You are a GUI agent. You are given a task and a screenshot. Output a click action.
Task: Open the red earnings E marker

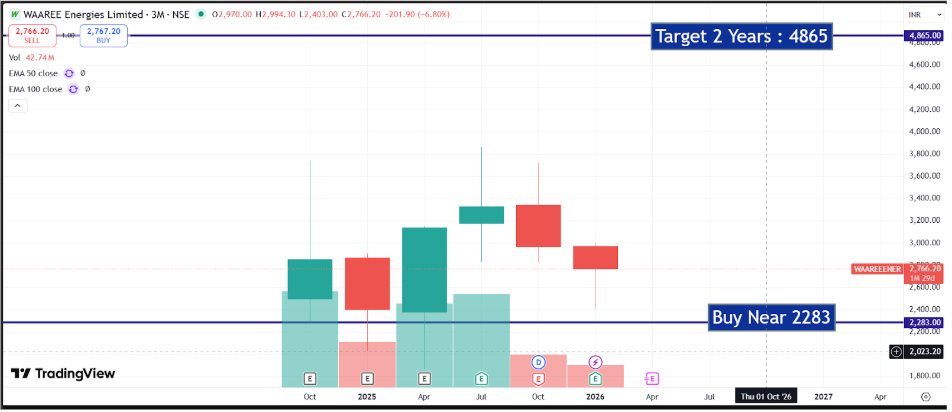[538, 379]
